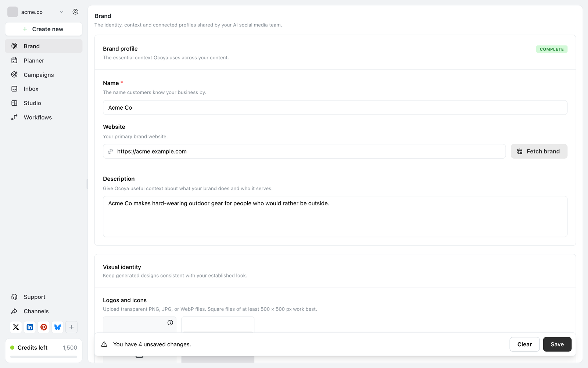
Task: Click the Create new button
Action: 44,29
